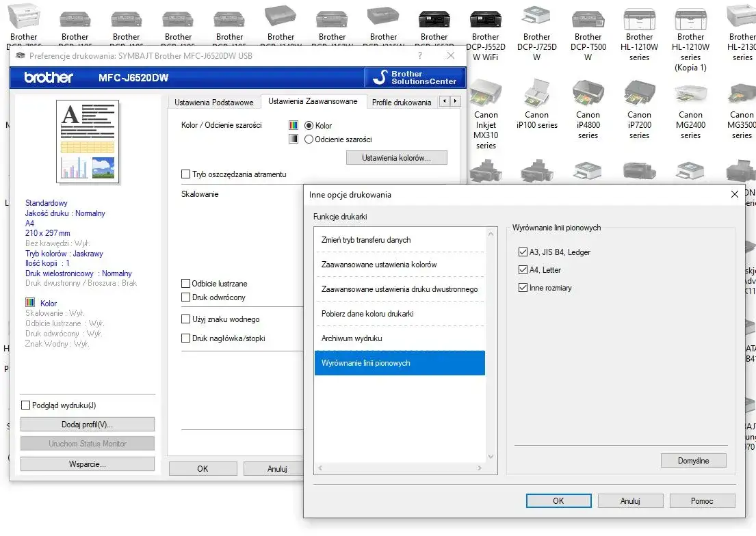Select Brother HL-1210W series printer without Kopia
The width and height of the screenshot is (756, 536).
[x=639, y=33]
